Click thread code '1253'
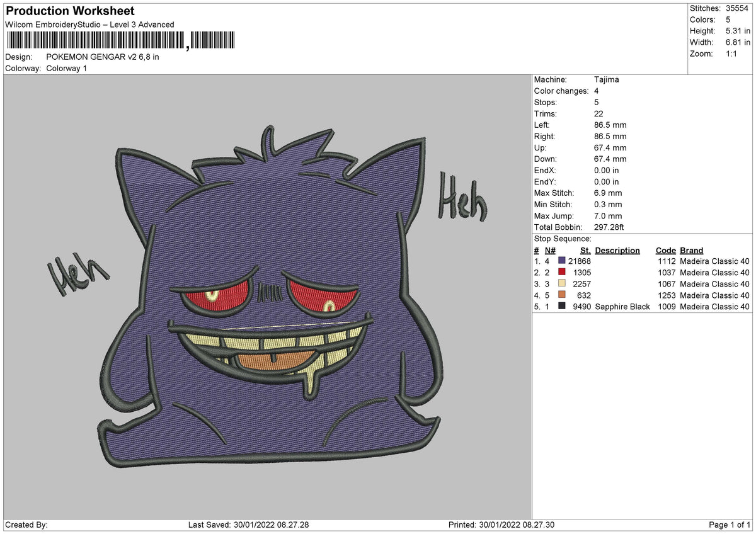 tap(667, 295)
